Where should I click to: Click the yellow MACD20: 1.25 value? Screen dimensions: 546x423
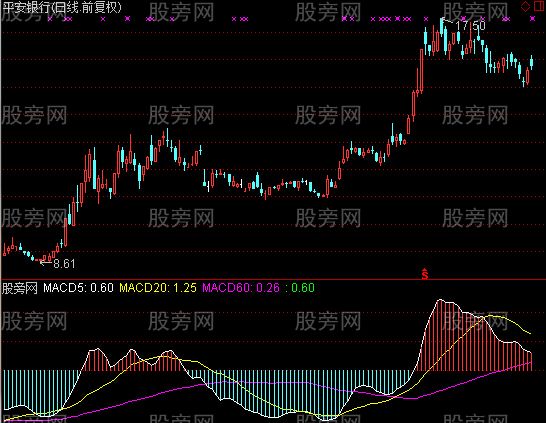158,288
